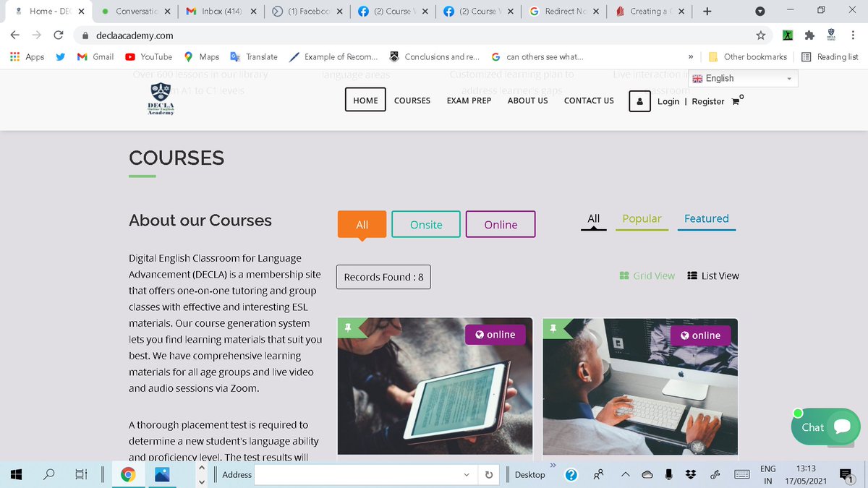Select the Online course filter
This screenshot has width=868, height=488.
coord(501,224)
